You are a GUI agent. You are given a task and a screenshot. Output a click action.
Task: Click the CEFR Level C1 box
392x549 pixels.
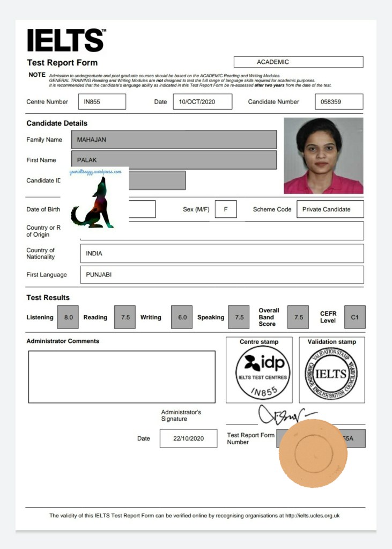coord(354,317)
